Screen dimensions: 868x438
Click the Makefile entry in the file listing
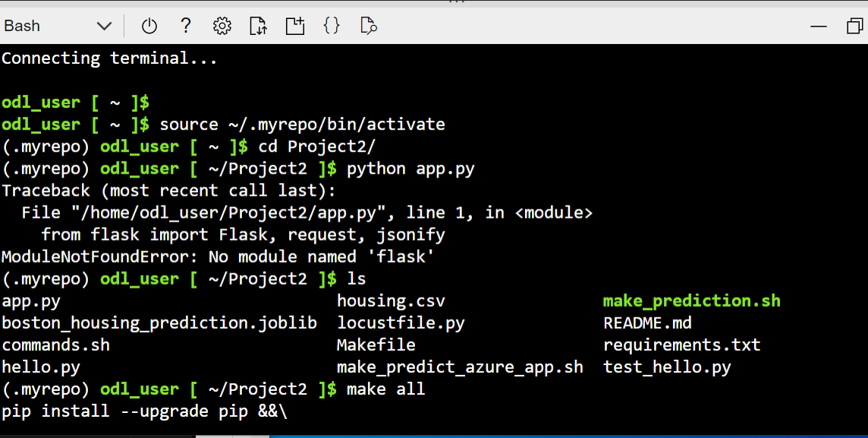pos(376,344)
